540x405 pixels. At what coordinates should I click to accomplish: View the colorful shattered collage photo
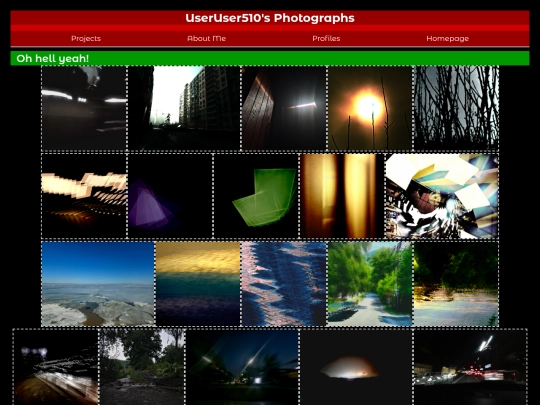point(442,196)
